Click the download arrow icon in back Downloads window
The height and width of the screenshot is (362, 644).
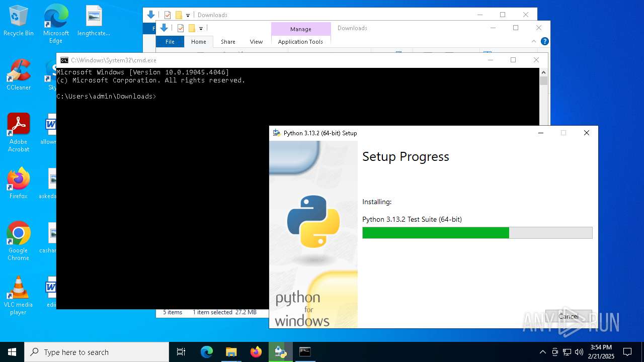pos(151,15)
